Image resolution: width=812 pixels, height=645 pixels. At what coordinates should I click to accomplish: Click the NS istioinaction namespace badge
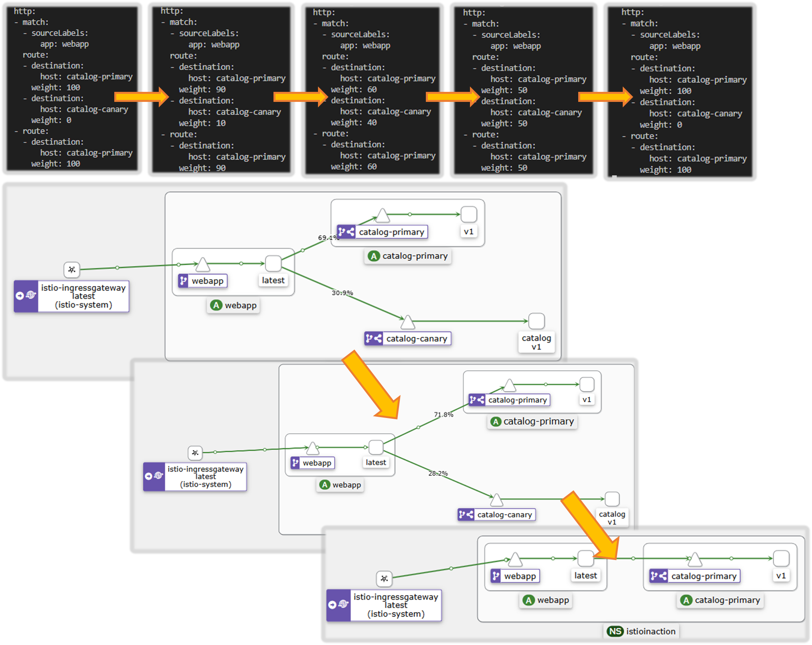(641, 631)
